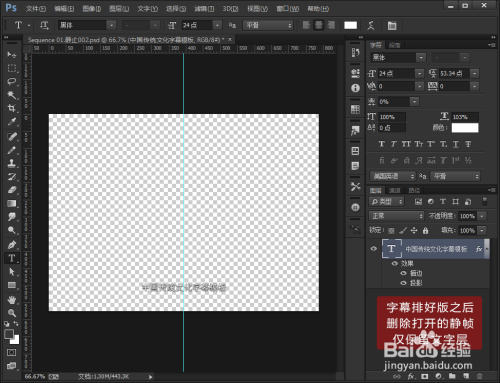Select the History Brush tool
The image size is (500, 383).
[x=12, y=177]
